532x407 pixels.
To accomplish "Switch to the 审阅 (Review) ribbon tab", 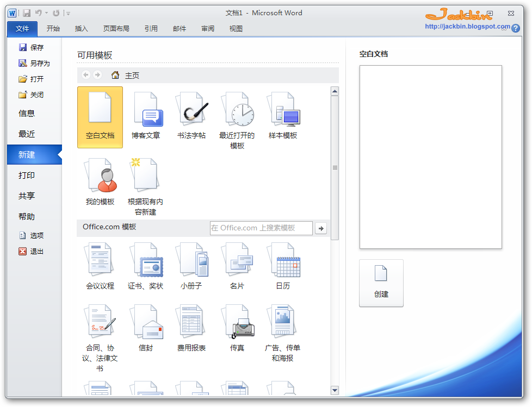I will click(207, 28).
